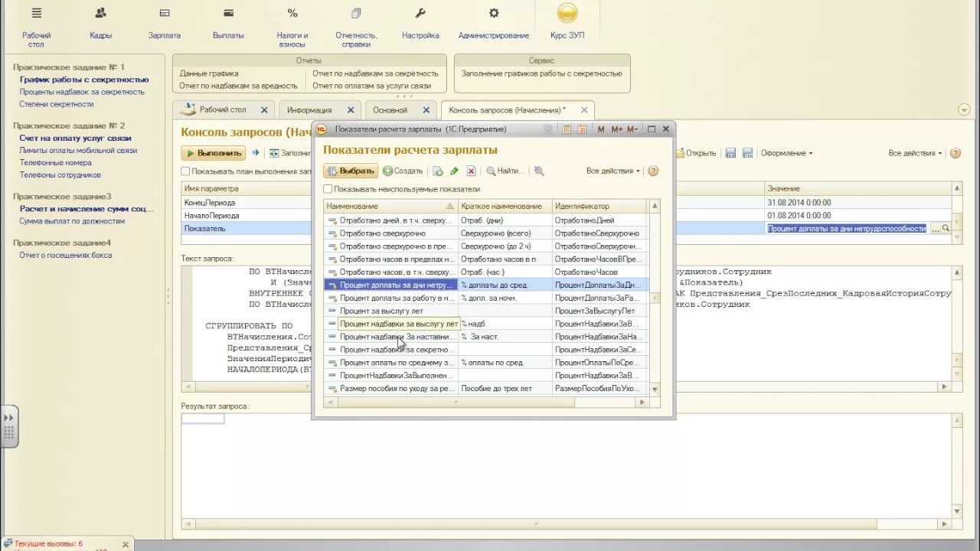
Task: Edit selected indicator with pencil icon
Action: click(454, 171)
